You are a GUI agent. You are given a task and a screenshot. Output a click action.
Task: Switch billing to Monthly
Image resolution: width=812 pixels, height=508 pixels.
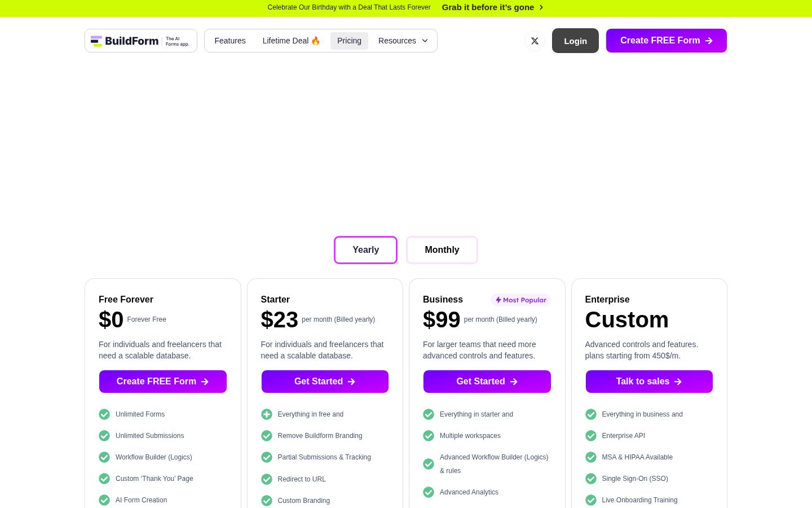click(x=442, y=250)
